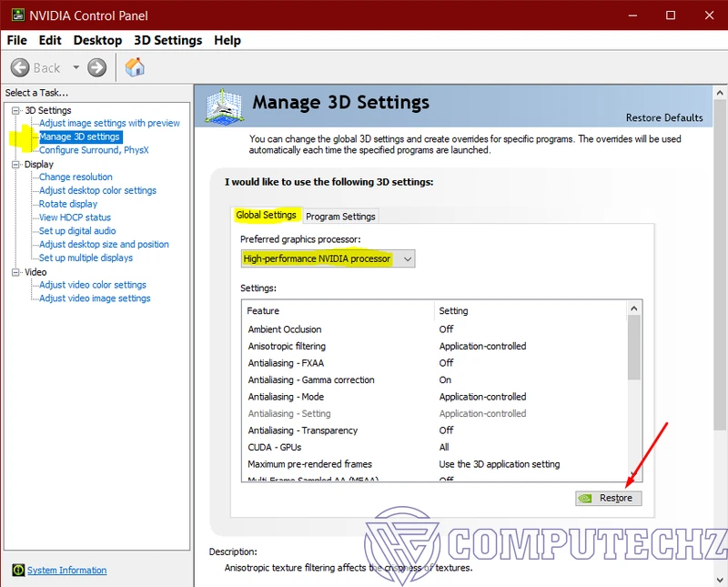Open Adjust video color settings
The image size is (728, 587).
93,285
